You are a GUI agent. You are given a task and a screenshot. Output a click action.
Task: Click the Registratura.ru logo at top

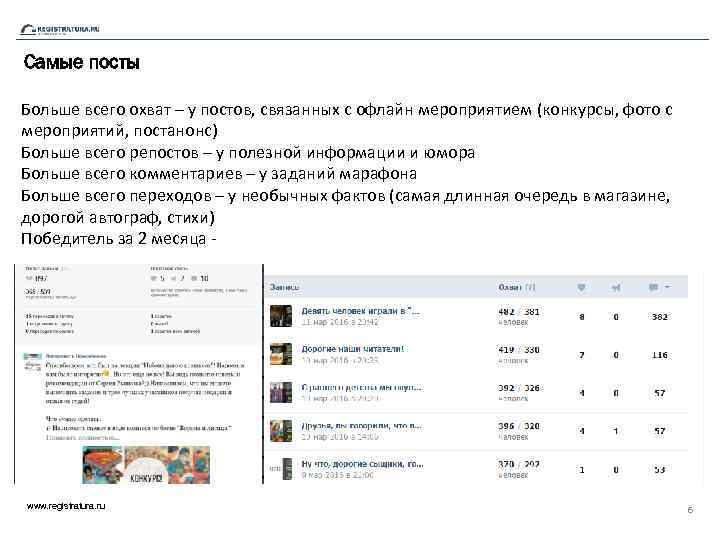[x=60, y=29]
